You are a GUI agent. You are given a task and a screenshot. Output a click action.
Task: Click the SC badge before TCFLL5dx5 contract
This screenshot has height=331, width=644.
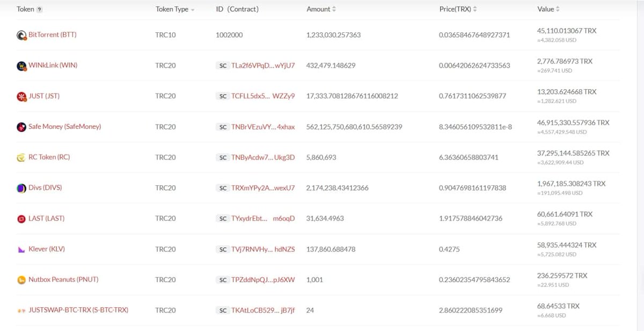pos(222,96)
